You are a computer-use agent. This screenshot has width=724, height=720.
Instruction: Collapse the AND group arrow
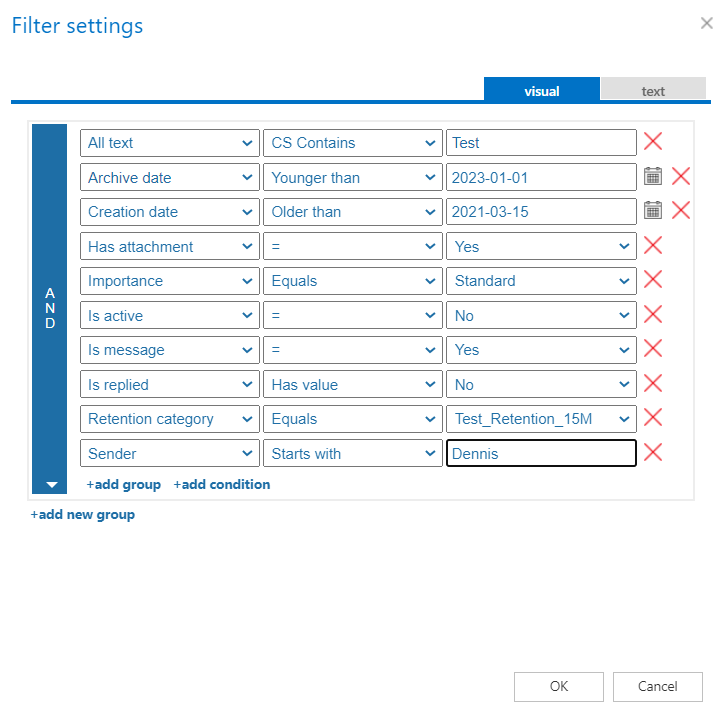click(x=50, y=484)
